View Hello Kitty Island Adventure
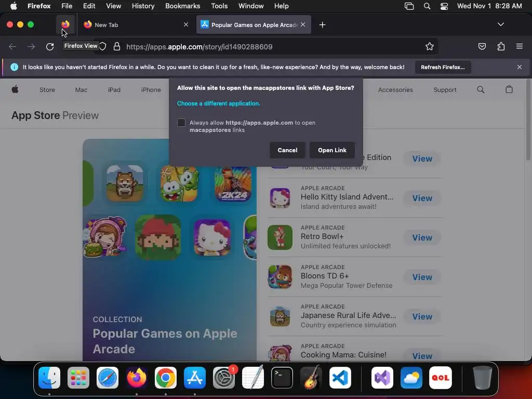Screen dimensions: 532x399 click(x=422, y=198)
